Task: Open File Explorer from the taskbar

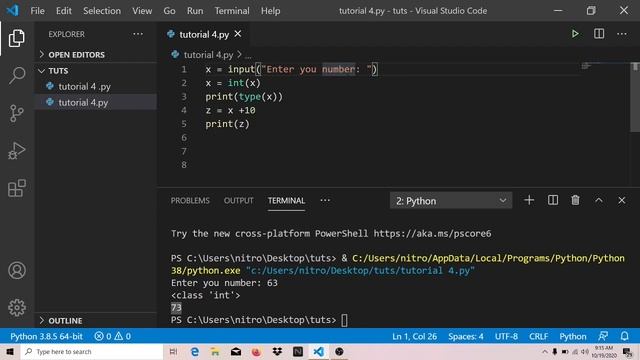Action: click(215, 352)
